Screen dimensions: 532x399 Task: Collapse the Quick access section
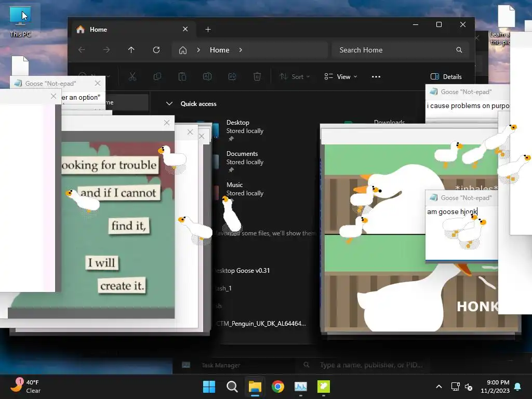click(169, 103)
